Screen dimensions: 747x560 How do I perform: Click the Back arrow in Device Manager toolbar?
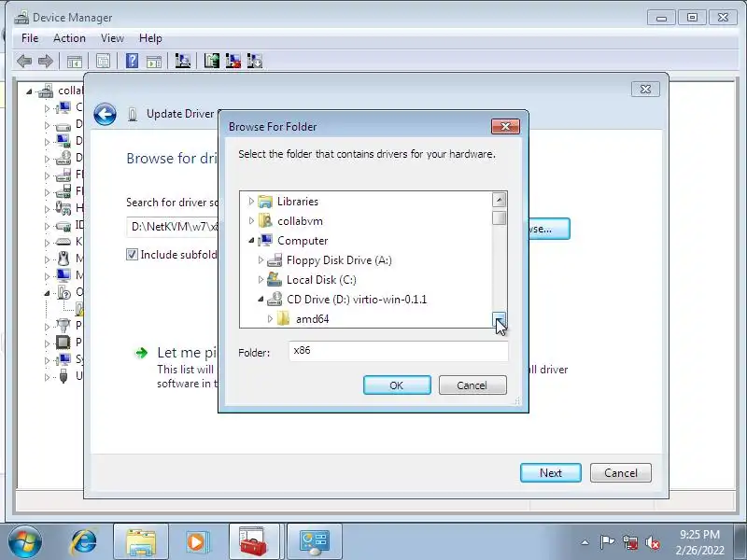(24, 61)
